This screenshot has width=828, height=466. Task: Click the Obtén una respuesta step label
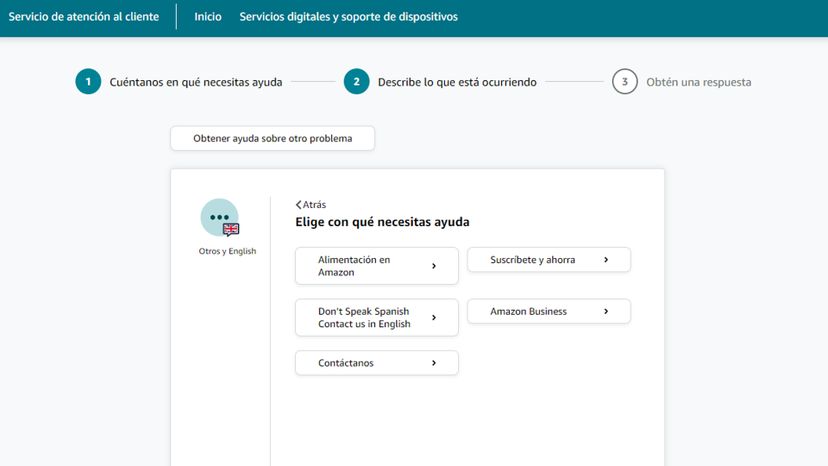[x=699, y=82]
